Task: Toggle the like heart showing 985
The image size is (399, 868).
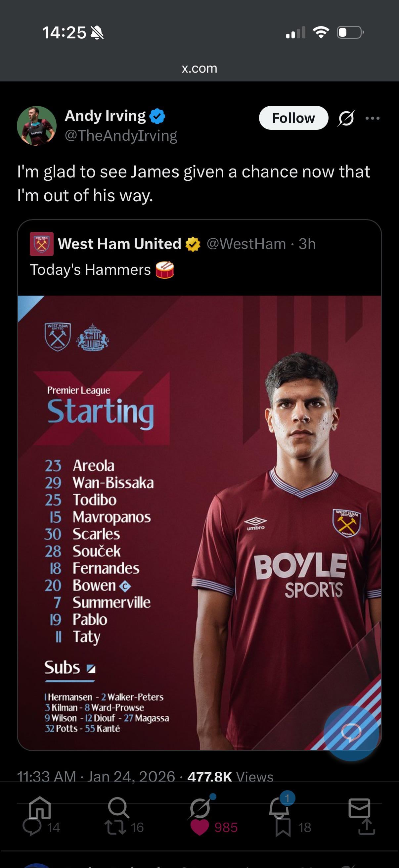Action: [x=200, y=828]
